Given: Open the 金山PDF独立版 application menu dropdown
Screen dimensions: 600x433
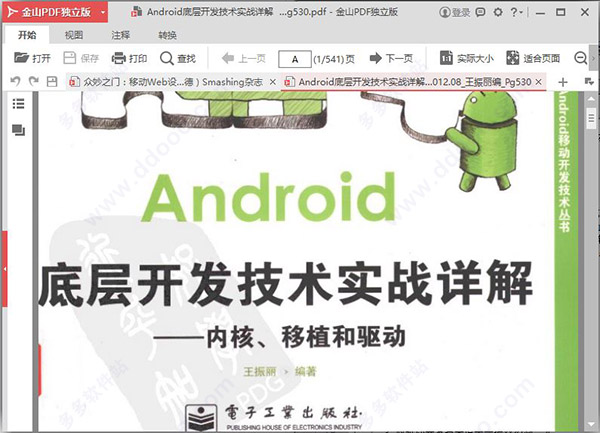Looking at the screenshot, I should coord(103,12).
